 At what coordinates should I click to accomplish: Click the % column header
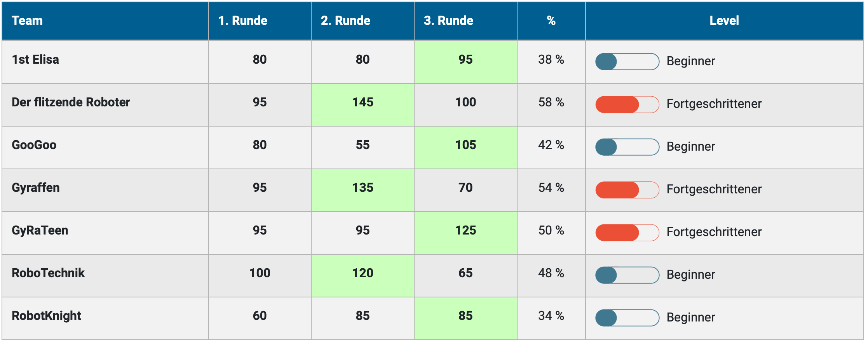point(551,21)
